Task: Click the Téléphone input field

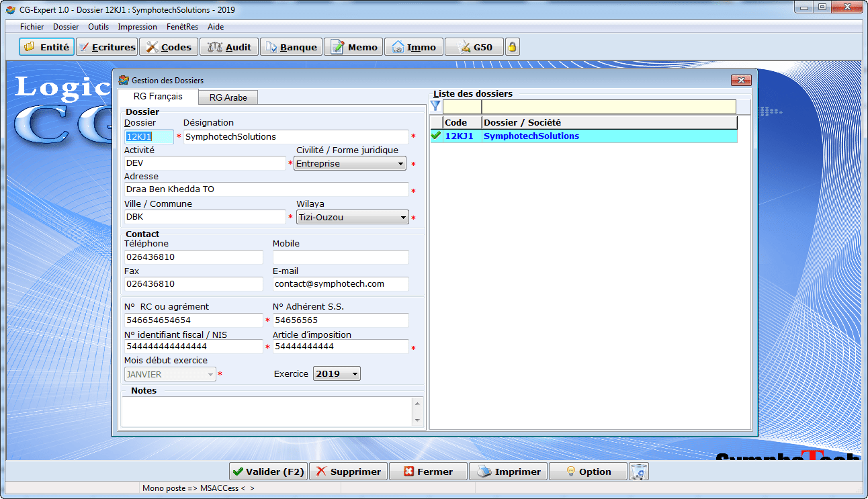Action: click(x=193, y=257)
